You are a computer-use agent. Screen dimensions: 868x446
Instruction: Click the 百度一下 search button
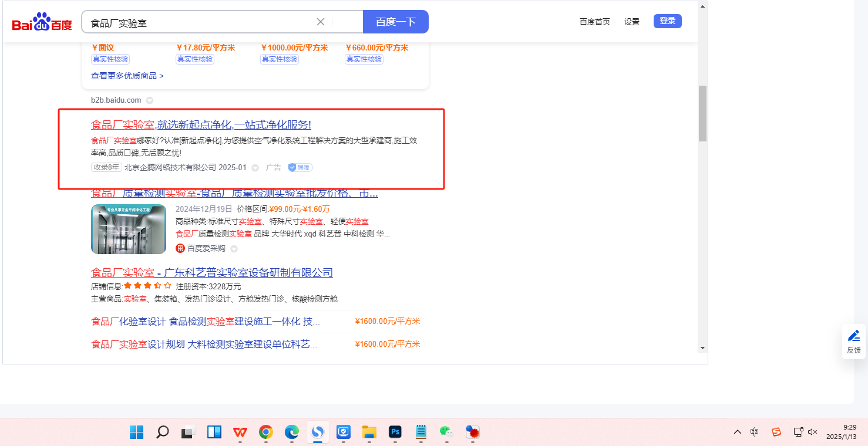[x=395, y=22]
